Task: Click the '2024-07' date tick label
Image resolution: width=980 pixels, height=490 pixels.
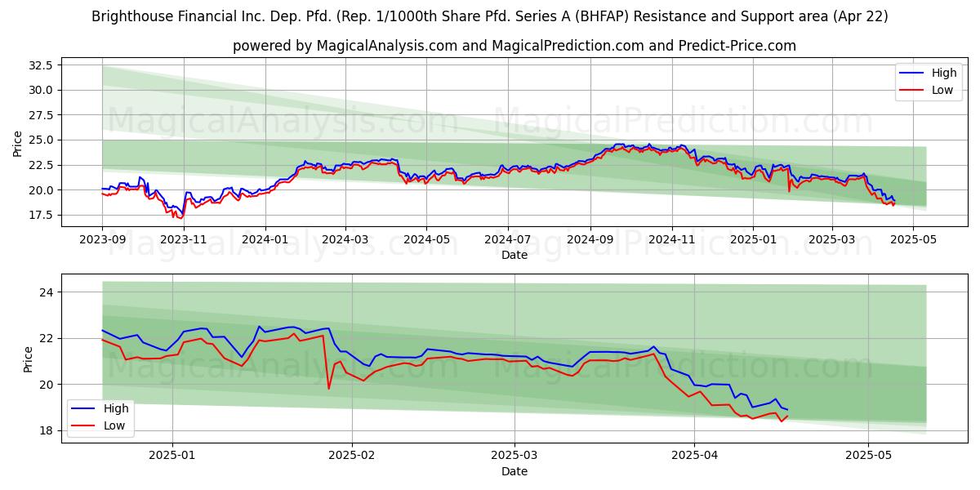Action: (507, 239)
